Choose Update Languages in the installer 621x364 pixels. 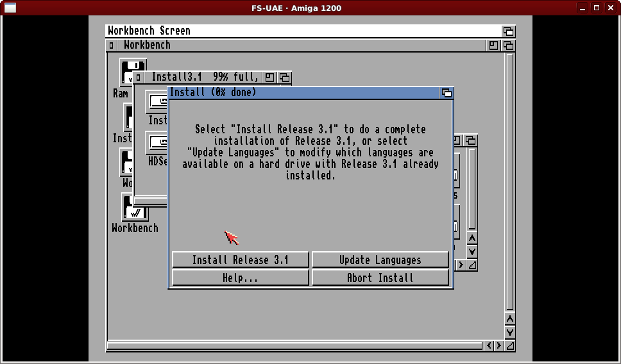click(x=380, y=260)
